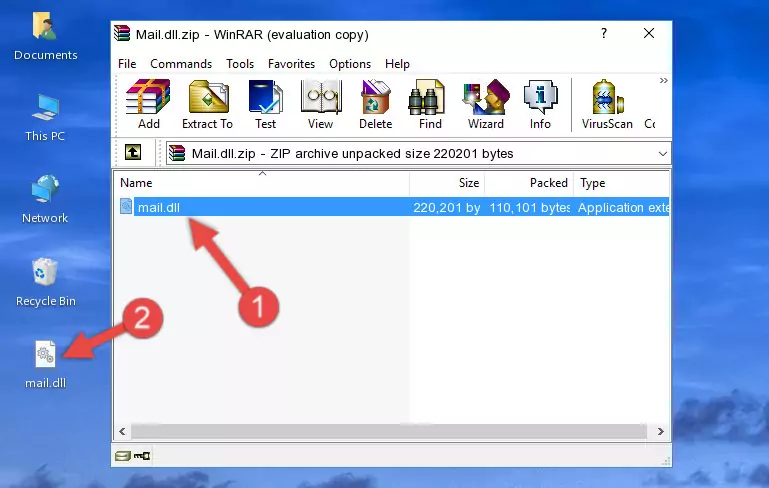Open the Find binoculars tool
This screenshot has width=769, height=488.
(430, 104)
